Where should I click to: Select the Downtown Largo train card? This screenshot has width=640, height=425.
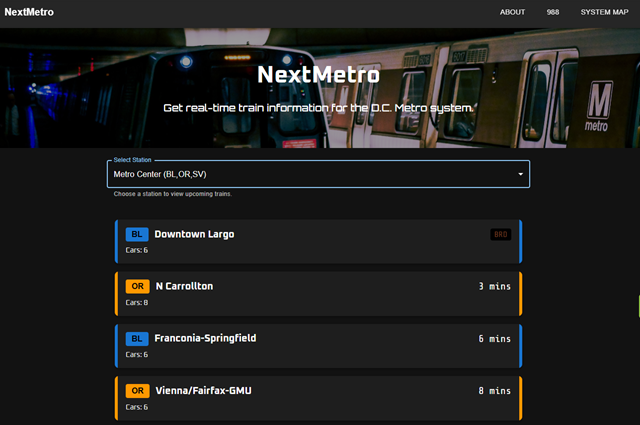(x=318, y=242)
